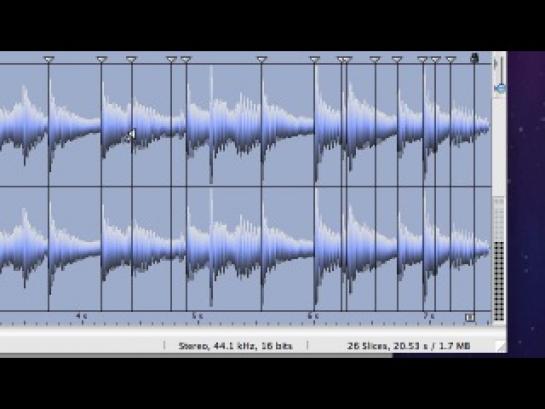Click the blue vertical zoom slider knob
The height and width of the screenshot is (409, 545).
point(500,88)
